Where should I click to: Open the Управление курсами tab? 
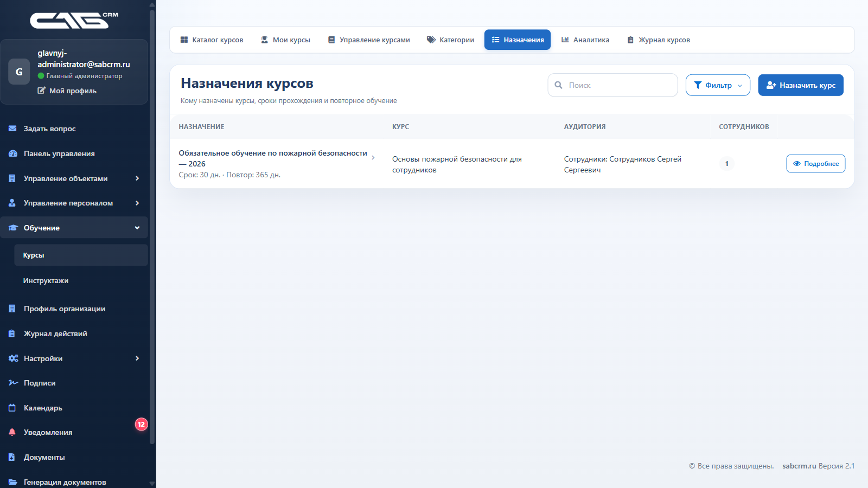[x=369, y=40]
